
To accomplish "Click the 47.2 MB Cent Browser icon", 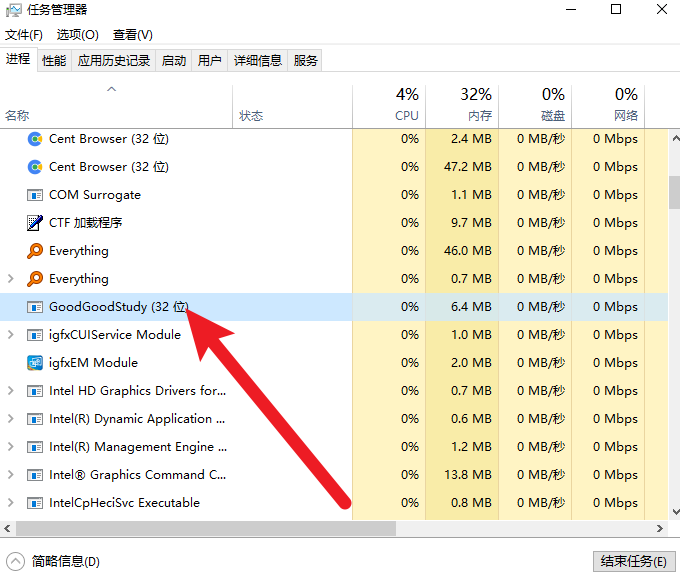I will pyautogui.click(x=35, y=167).
